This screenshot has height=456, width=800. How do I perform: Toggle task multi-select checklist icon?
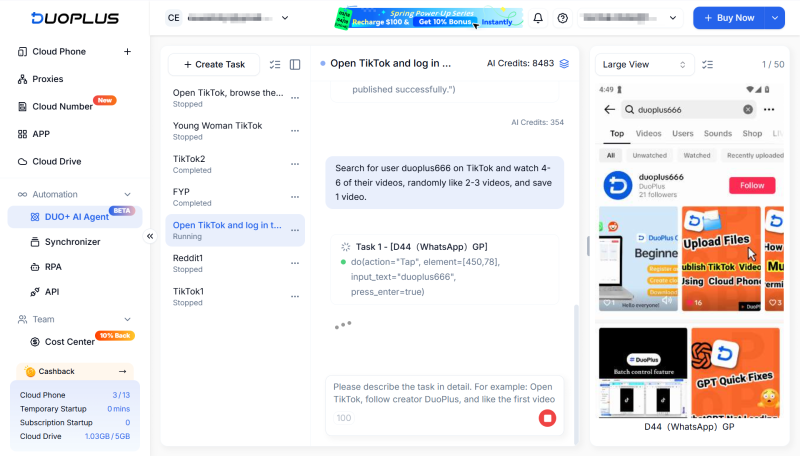point(275,64)
